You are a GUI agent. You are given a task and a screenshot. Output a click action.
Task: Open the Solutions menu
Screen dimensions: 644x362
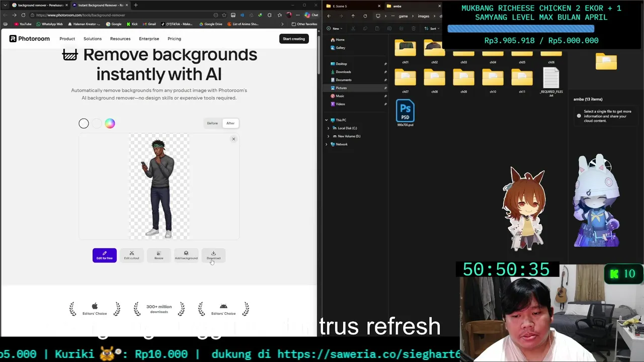(93, 39)
